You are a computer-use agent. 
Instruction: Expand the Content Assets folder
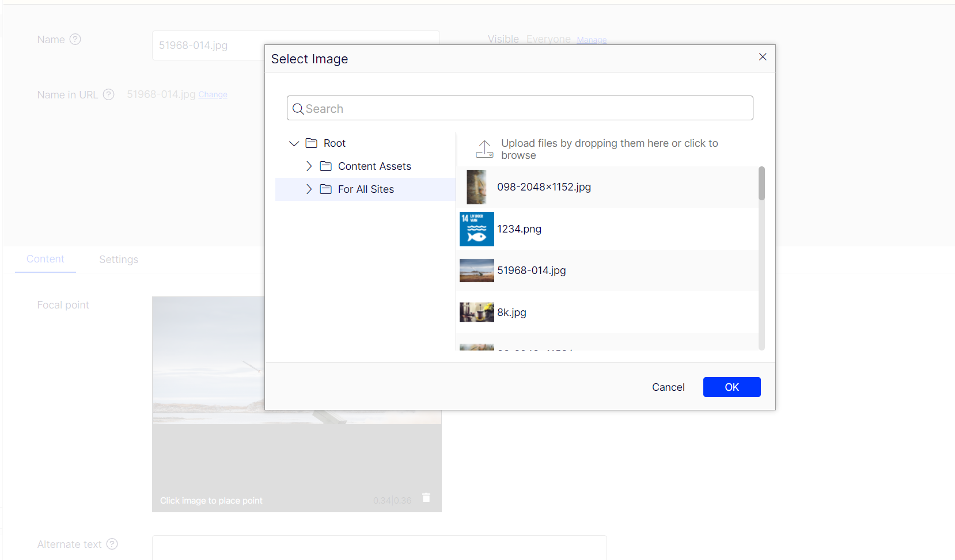[309, 166]
